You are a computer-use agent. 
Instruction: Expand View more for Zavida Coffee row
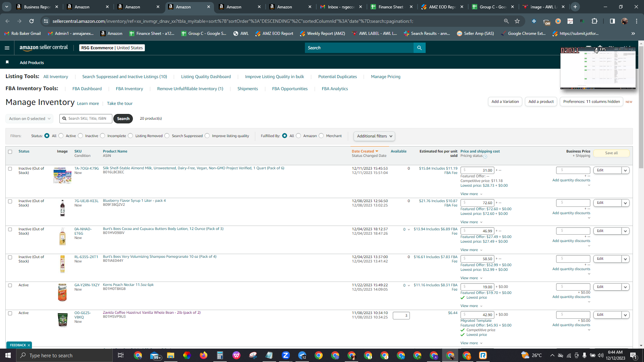pos(471,343)
